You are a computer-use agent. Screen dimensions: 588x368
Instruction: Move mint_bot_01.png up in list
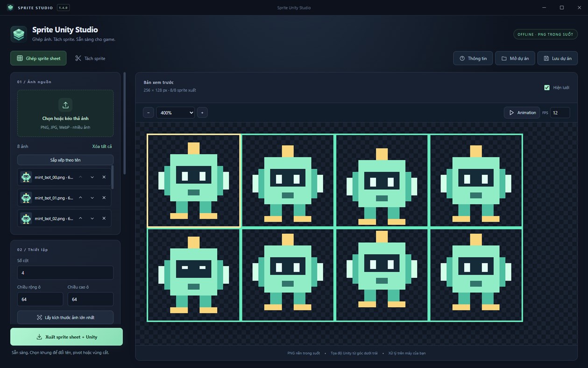coord(80,198)
